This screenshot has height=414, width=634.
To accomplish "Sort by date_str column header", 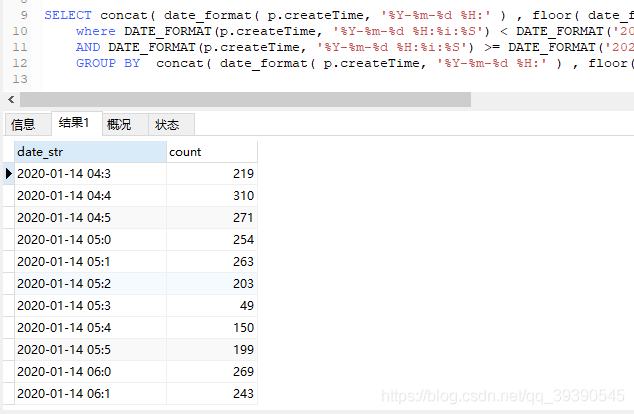I will (91, 152).
